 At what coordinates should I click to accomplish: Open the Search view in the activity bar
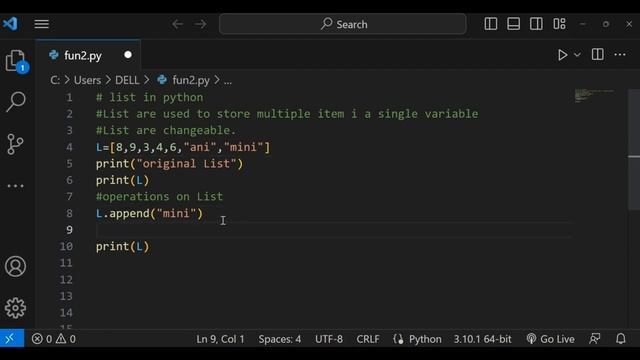16,102
